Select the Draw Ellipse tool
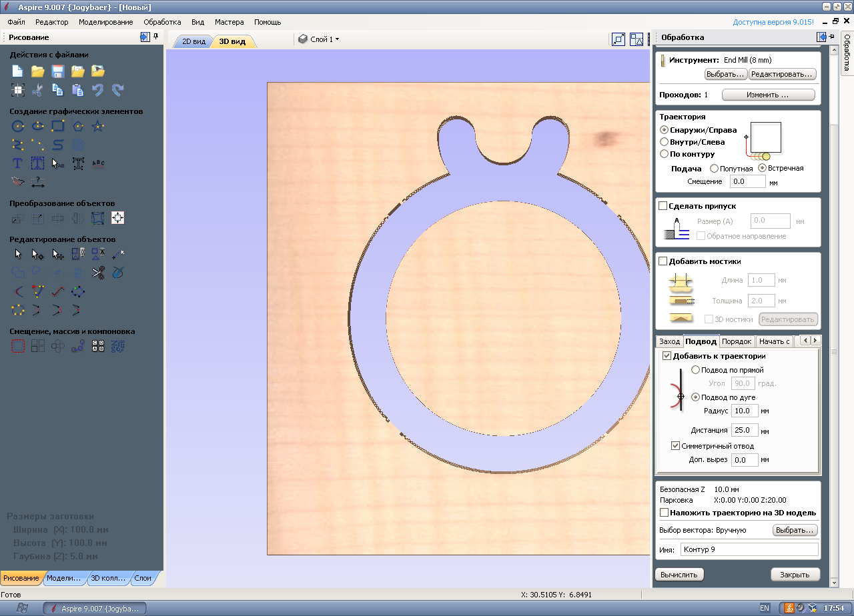The width and height of the screenshot is (854, 616). coord(38,126)
